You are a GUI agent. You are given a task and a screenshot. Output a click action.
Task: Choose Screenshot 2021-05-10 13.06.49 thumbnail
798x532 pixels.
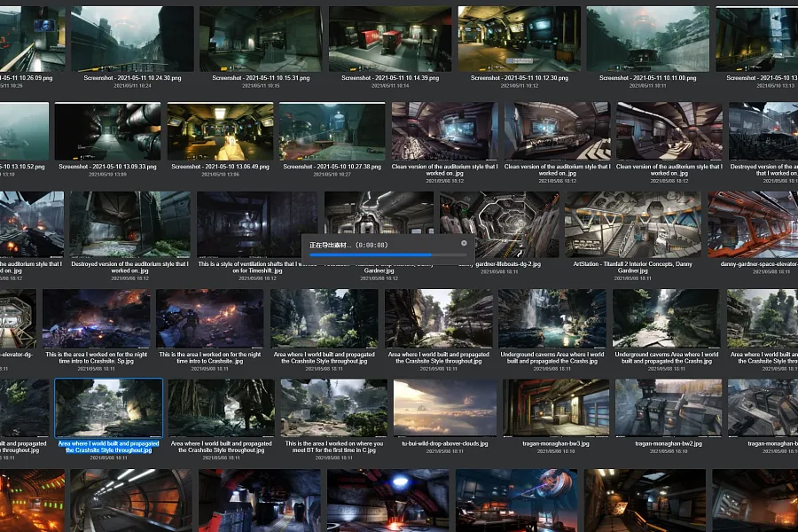point(220,131)
